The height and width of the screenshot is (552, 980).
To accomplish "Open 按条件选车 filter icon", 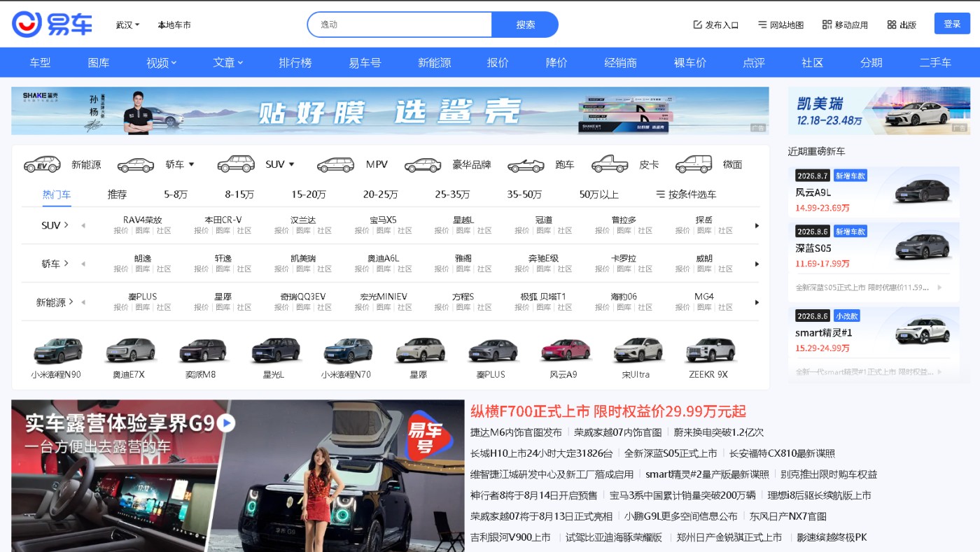I will pyautogui.click(x=660, y=194).
